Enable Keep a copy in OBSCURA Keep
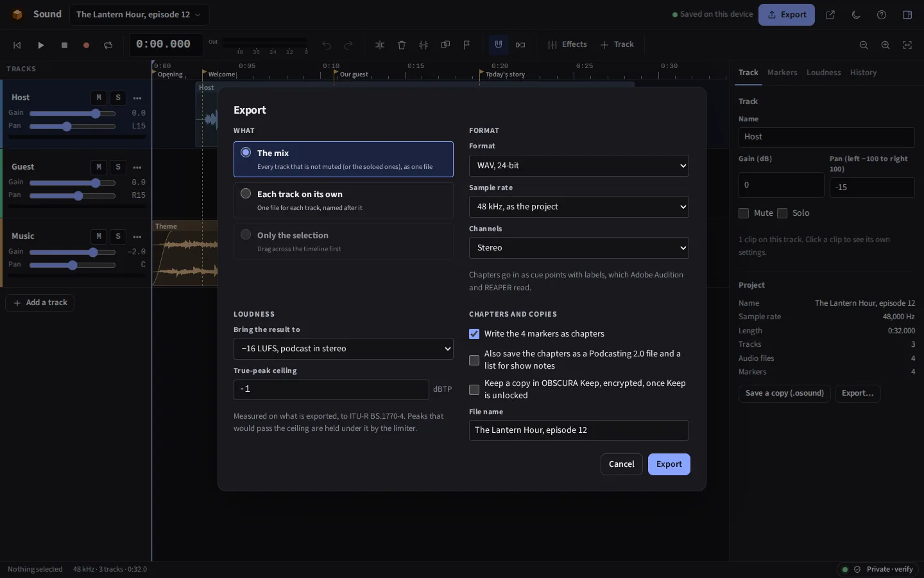This screenshot has width=924, height=578. coord(474,390)
